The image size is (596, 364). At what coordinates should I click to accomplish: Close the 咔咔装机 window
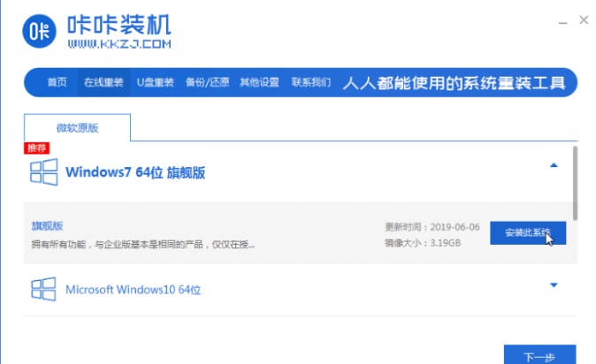[x=581, y=19]
